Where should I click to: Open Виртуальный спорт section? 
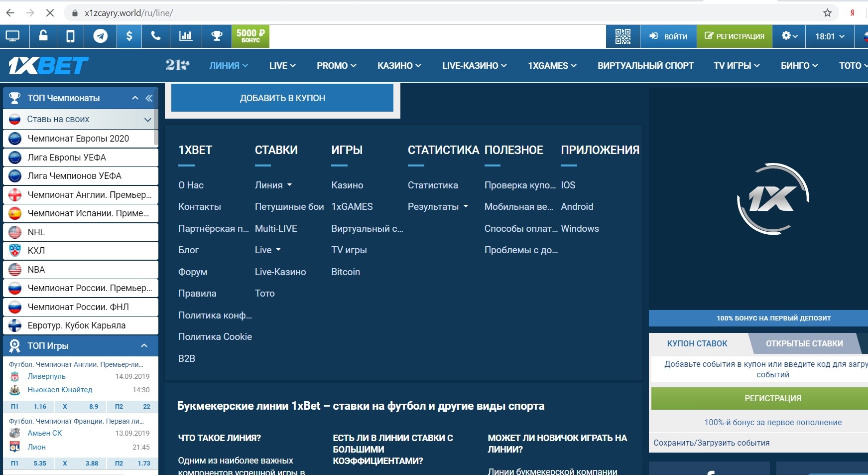coord(645,66)
